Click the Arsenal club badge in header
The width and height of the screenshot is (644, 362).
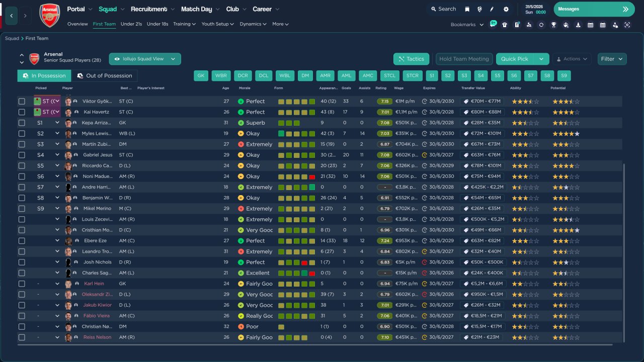49,15
